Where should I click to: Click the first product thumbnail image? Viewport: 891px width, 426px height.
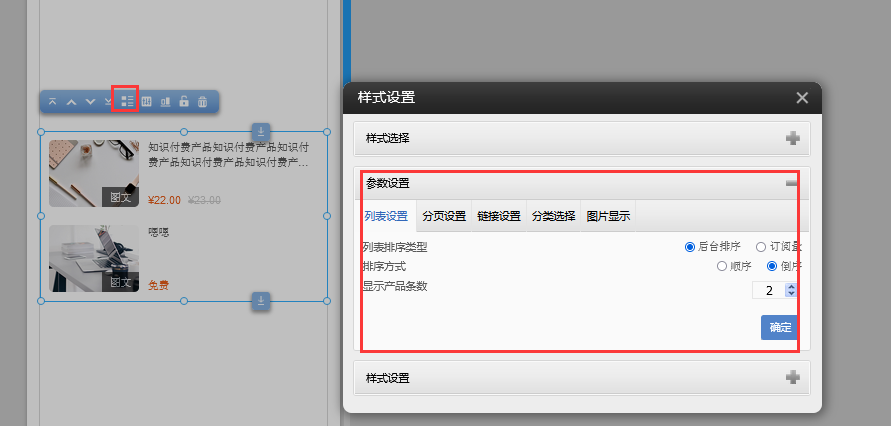(94, 173)
